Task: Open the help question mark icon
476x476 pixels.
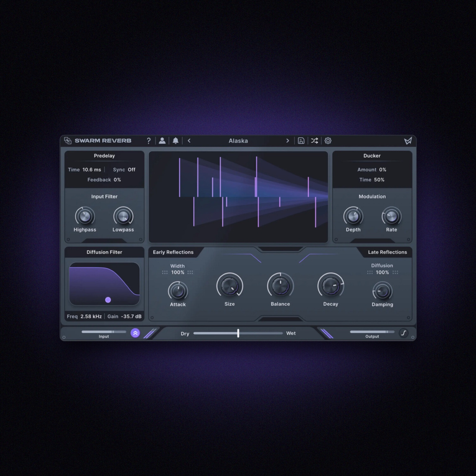Action: (149, 141)
